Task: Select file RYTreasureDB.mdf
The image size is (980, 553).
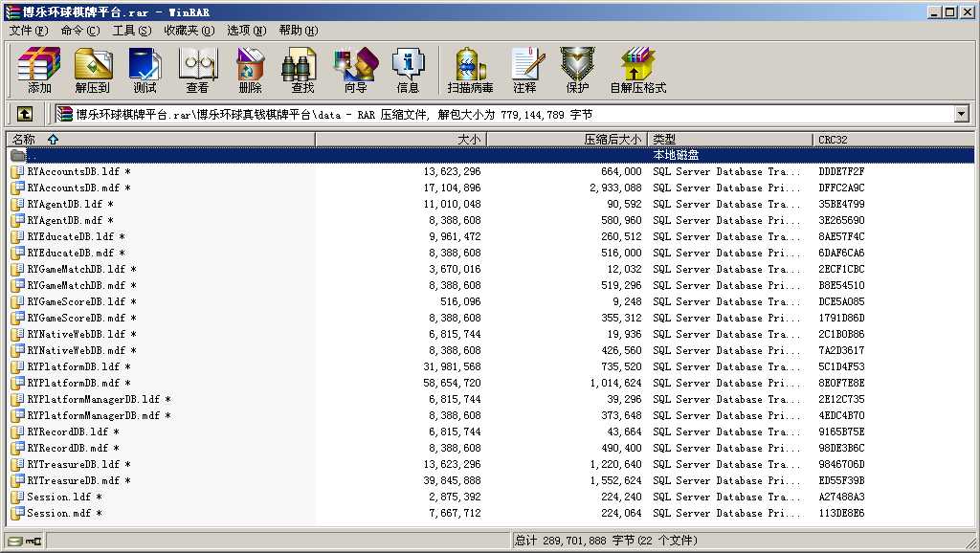Action: click(x=73, y=480)
